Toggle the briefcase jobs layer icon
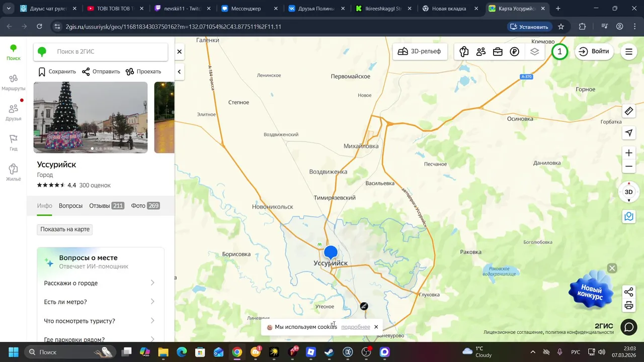Screen dimensions: 644x362 pyautogui.click(x=498, y=51)
